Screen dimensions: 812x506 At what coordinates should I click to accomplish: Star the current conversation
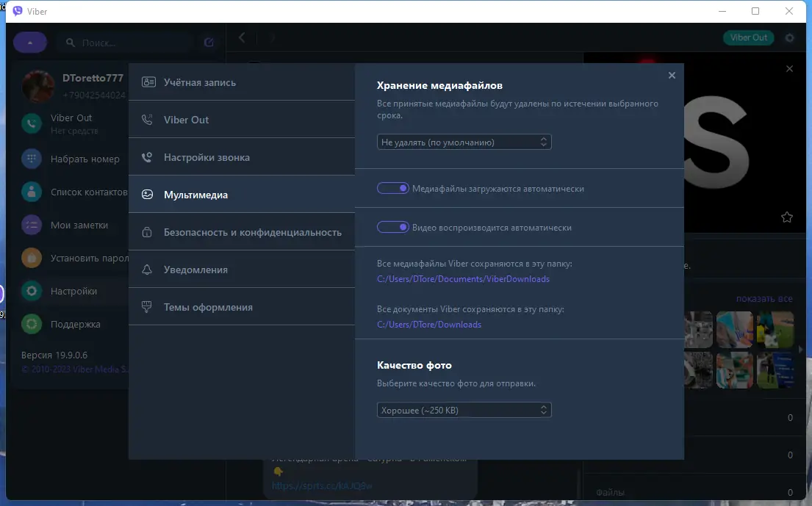(787, 217)
